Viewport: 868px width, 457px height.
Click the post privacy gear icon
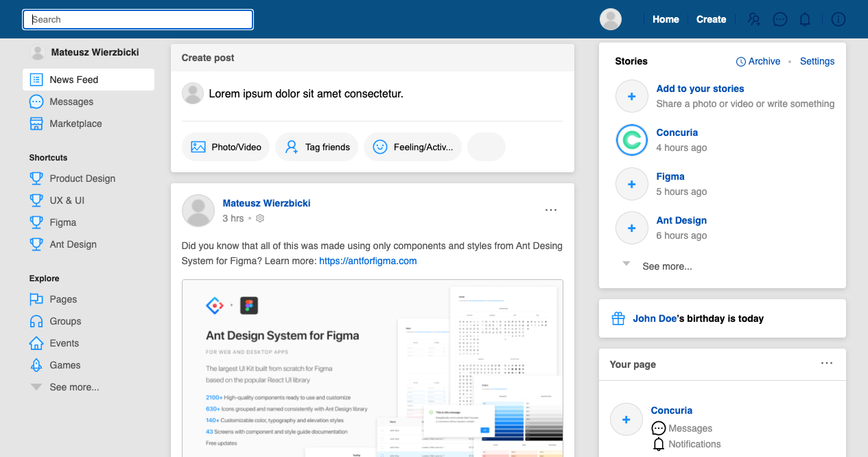point(260,218)
